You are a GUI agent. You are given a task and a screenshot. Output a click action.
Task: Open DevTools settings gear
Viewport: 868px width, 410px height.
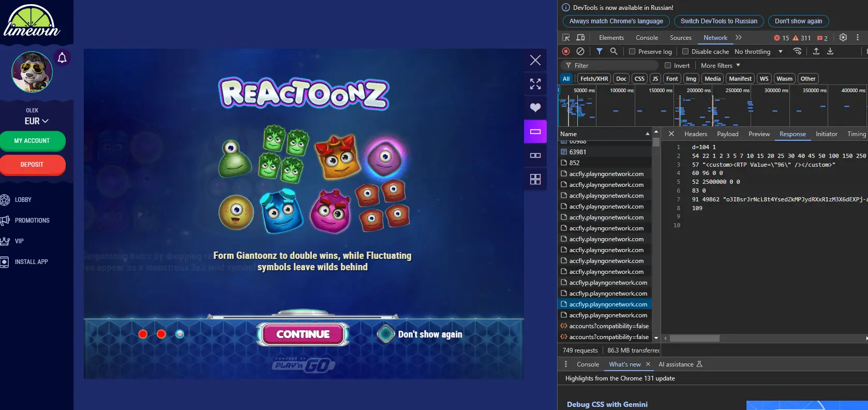[x=843, y=38]
